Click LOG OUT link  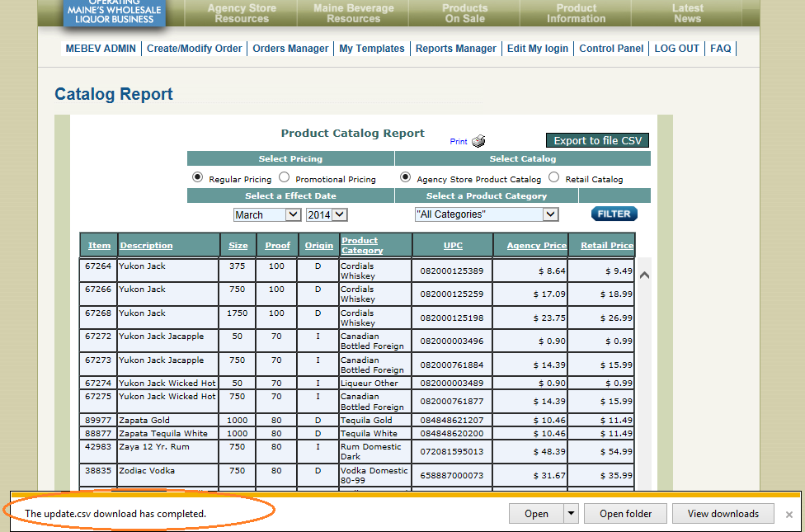(x=676, y=49)
